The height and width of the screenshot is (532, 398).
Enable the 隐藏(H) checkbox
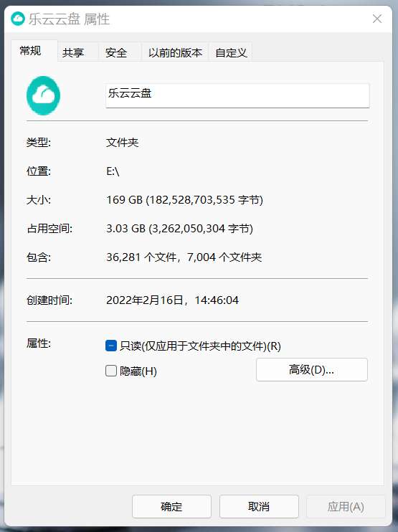(x=111, y=371)
